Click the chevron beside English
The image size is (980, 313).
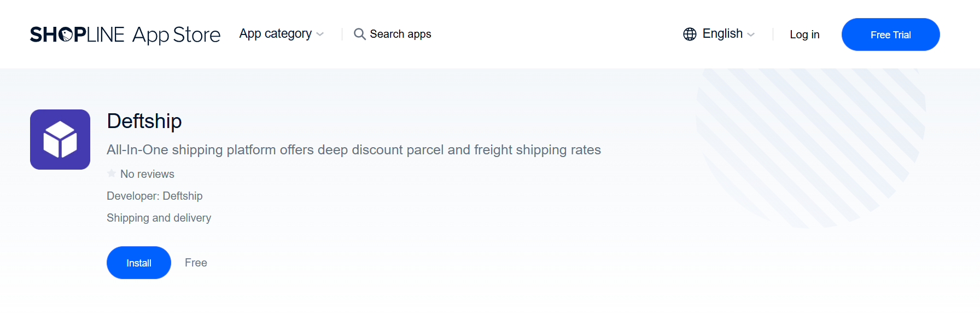tap(751, 34)
